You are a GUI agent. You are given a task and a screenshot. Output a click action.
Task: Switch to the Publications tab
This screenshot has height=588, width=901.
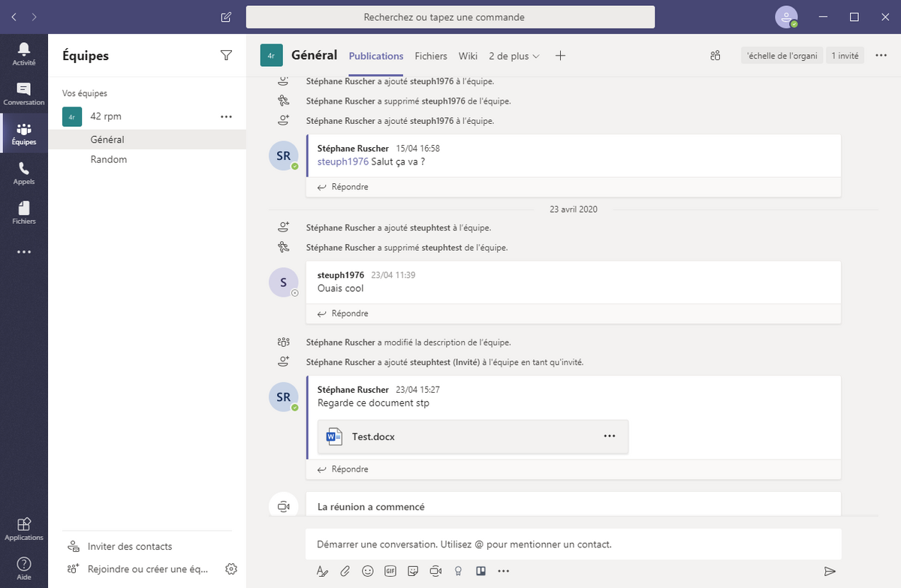point(376,56)
